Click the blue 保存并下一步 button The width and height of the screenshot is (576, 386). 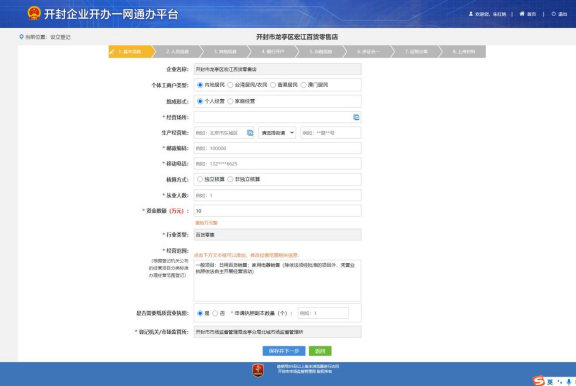click(284, 351)
